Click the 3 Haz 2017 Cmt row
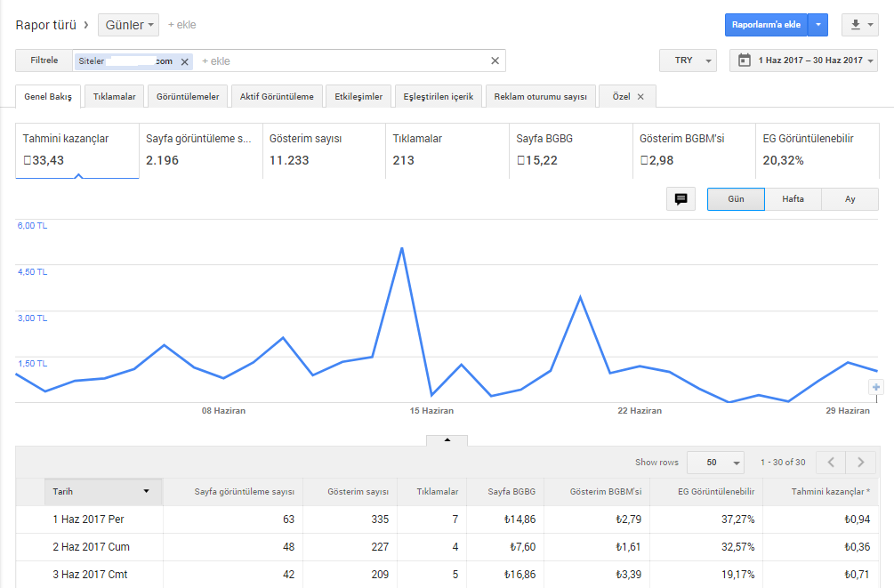This screenshot has height=588, width=894. (447, 575)
